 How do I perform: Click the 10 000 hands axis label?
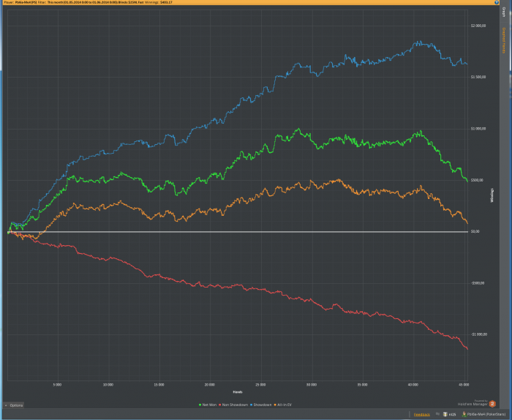pyautogui.click(x=108, y=385)
